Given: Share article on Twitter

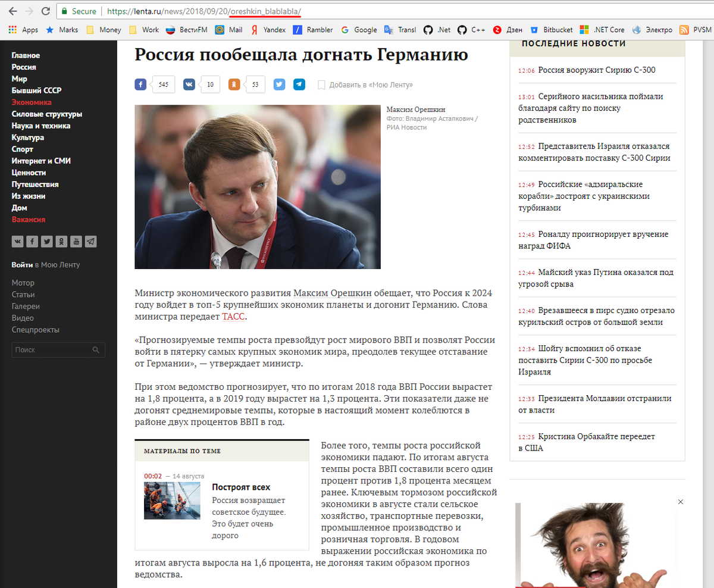Looking at the screenshot, I should pyautogui.click(x=280, y=85).
